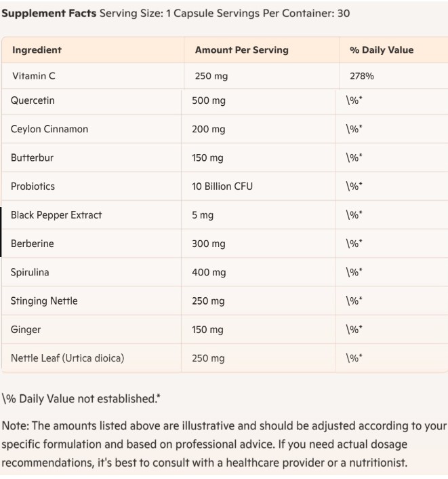Click the Amount Per Serving header

241,50
